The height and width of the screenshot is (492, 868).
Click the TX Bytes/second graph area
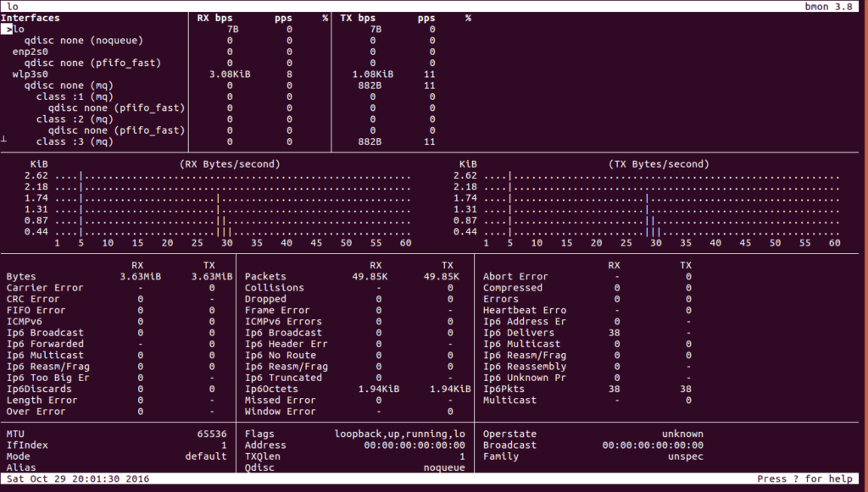tap(653, 203)
